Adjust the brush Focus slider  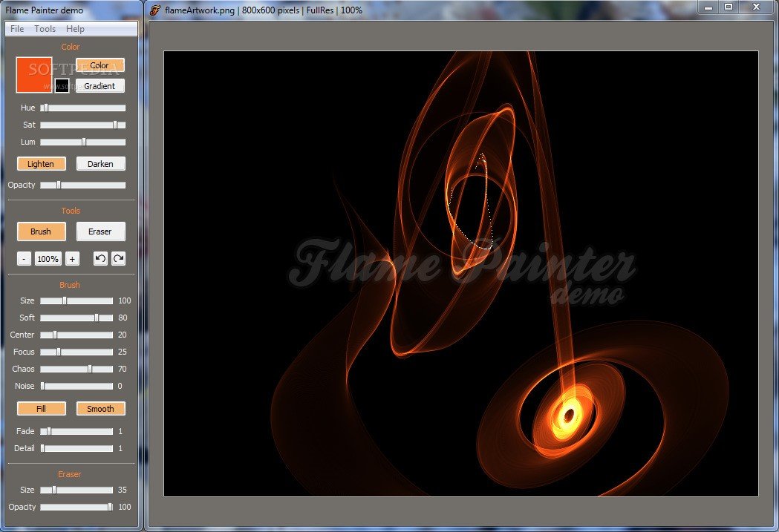[76, 352]
